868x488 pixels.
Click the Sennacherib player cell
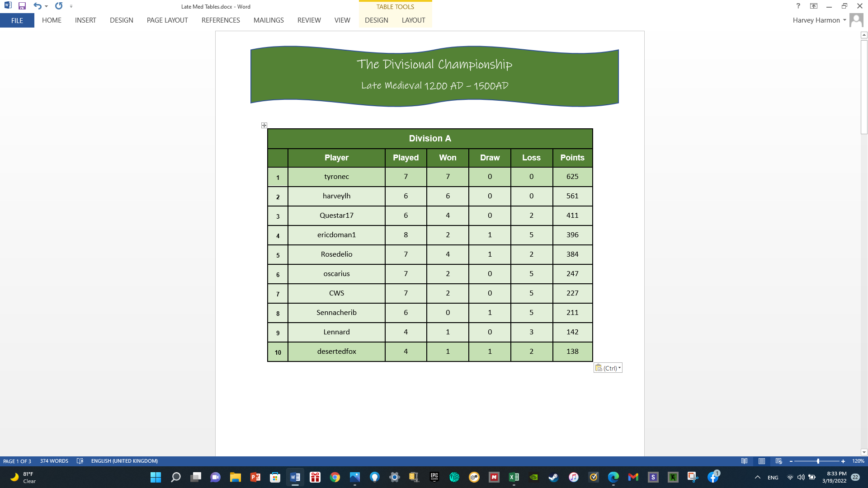(x=336, y=313)
